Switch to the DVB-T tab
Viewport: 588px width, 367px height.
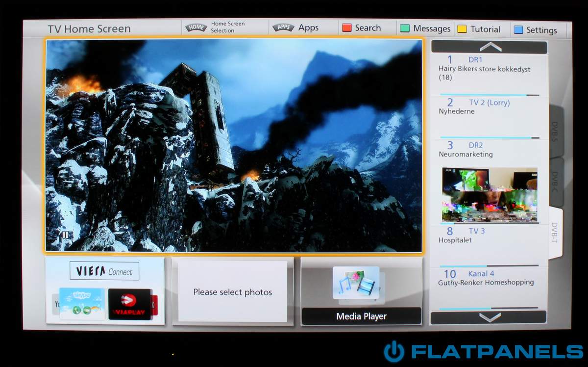pos(555,233)
